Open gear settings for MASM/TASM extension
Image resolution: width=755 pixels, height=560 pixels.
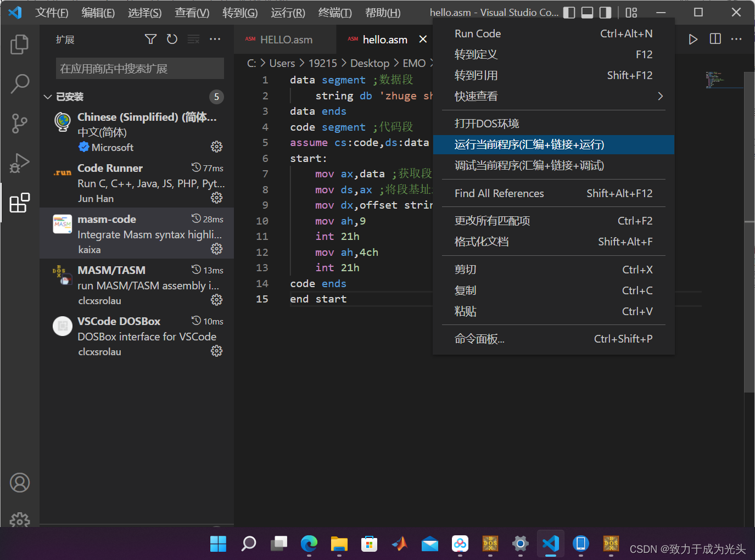coord(217,300)
